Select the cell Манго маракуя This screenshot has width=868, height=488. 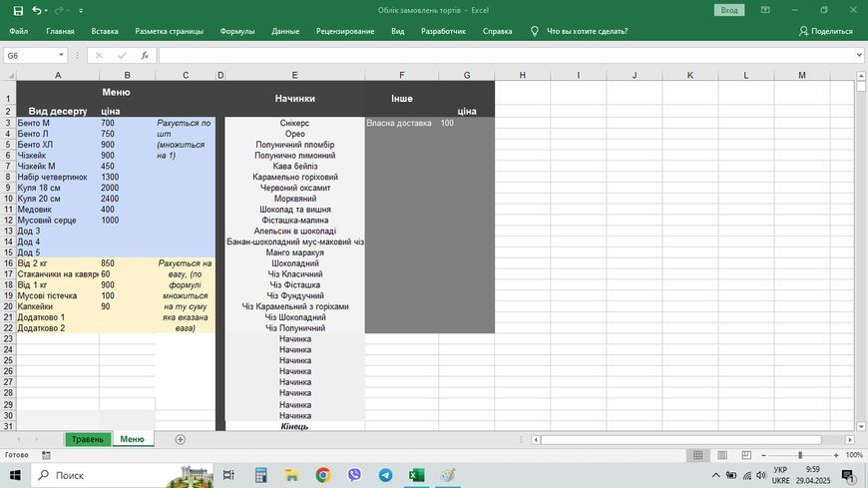295,252
